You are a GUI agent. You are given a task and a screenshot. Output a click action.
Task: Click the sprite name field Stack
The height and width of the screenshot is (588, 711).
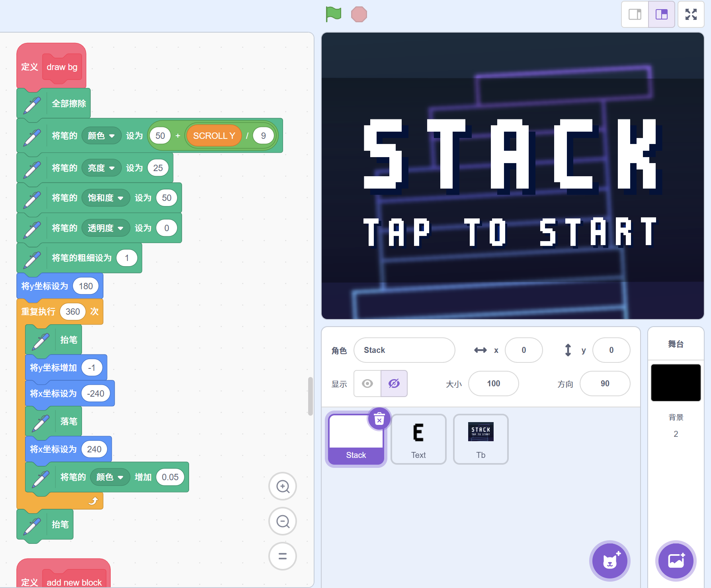(404, 350)
